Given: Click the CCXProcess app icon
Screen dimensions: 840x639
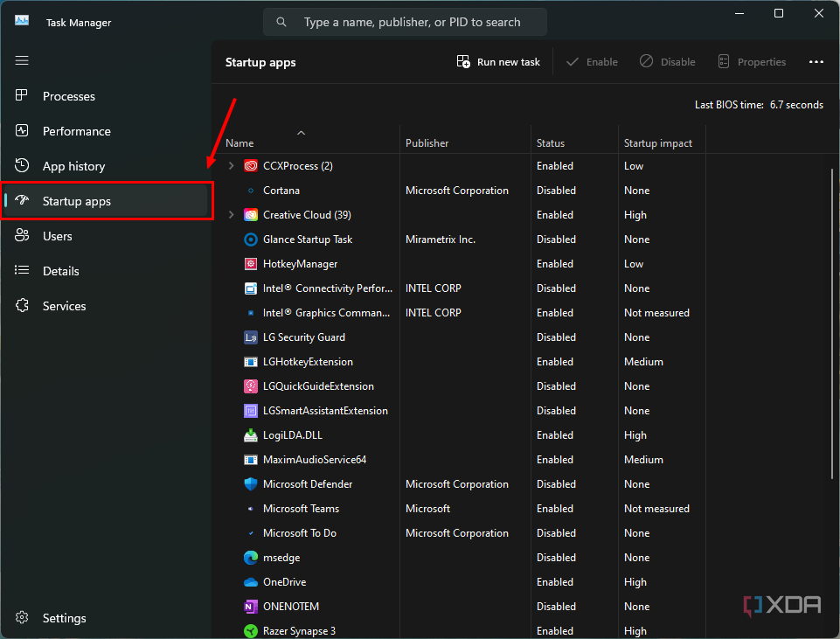Looking at the screenshot, I should coord(251,166).
